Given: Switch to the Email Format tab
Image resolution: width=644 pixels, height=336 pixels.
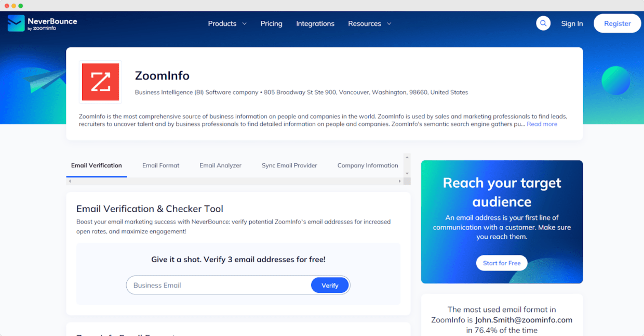Looking at the screenshot, I should (161, 165).
